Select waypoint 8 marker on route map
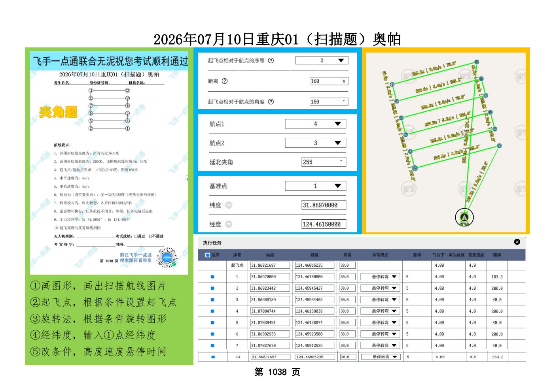This screenshot has height=392, width=555. (x=486, y=96)
